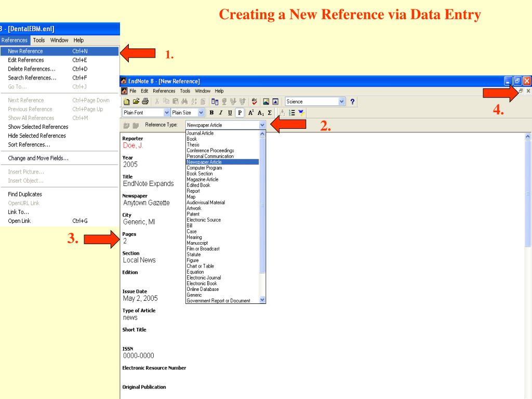This screenshot has width=532, height=399.
Task: Run the abc spell check icon
Action: [254, 101]
